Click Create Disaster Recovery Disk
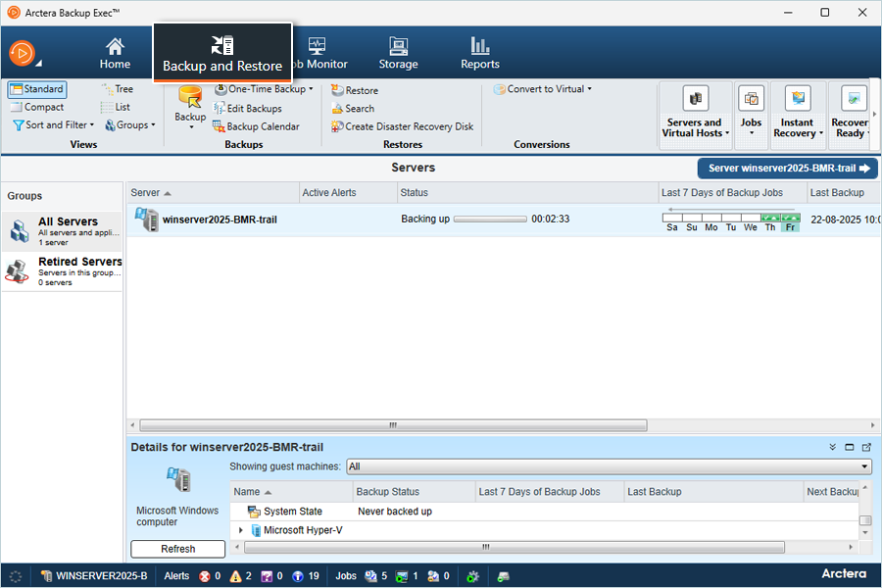882x588 pixels. pyautogui.click(x=403, y=126)
